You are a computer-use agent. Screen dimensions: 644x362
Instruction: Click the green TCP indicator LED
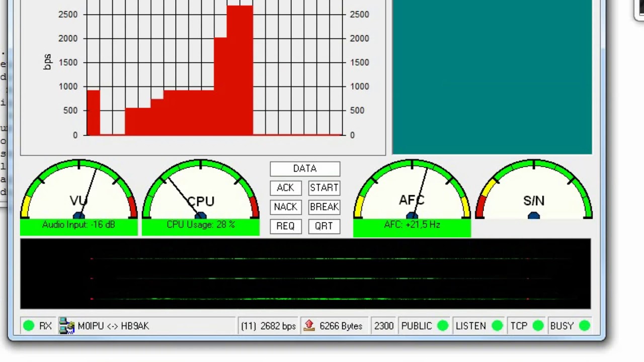[538, 326]
